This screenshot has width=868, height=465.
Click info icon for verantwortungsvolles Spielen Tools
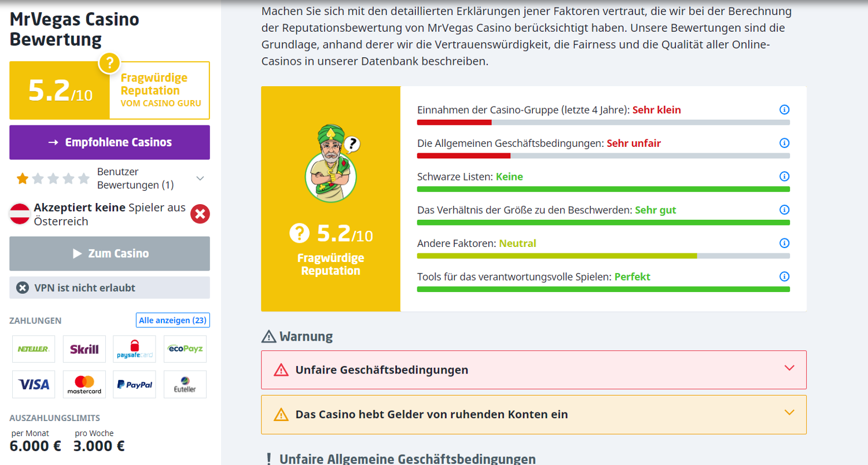[x=785, y=276]
